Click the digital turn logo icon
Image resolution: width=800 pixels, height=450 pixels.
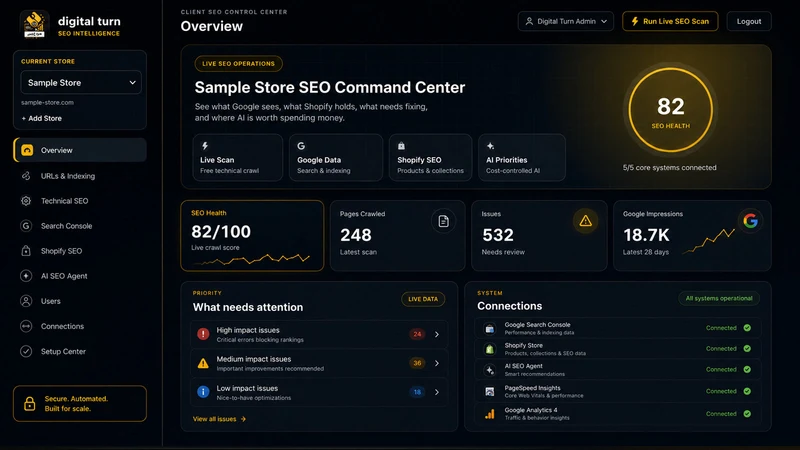click(x=35, y=24)
